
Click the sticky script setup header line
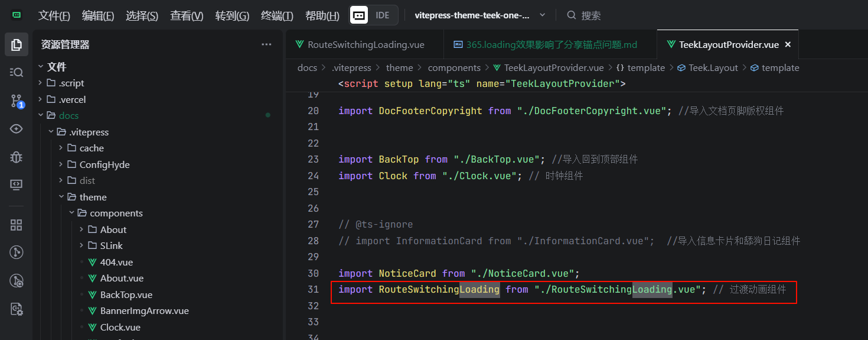pyautogui.click(x=482, y=83)
